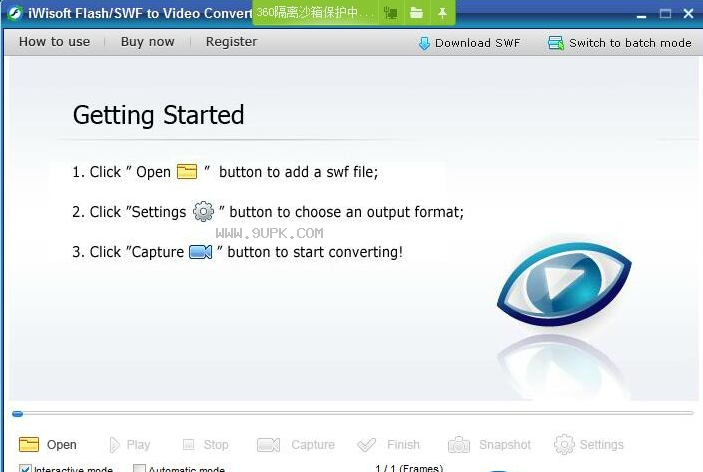Click the pin icon in green sandbox bar

pyautogui.click(x=442, y=13)
